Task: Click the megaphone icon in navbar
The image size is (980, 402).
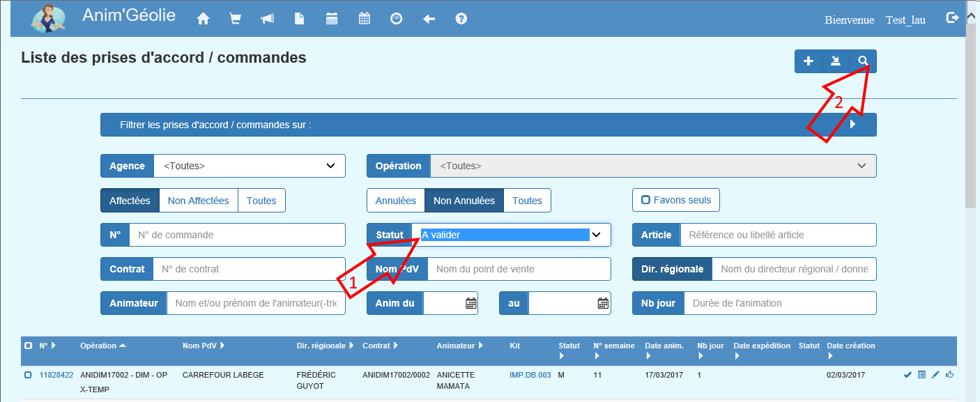Action: [267, 20]
